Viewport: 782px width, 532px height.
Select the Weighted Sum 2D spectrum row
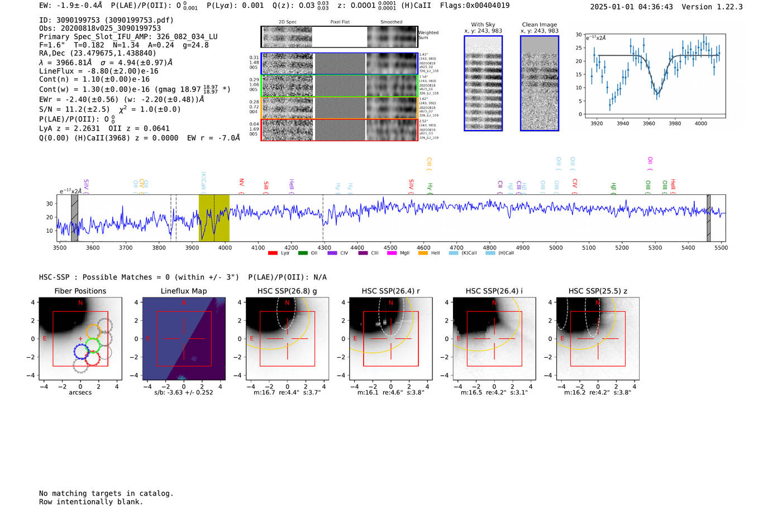click(340, 37)
